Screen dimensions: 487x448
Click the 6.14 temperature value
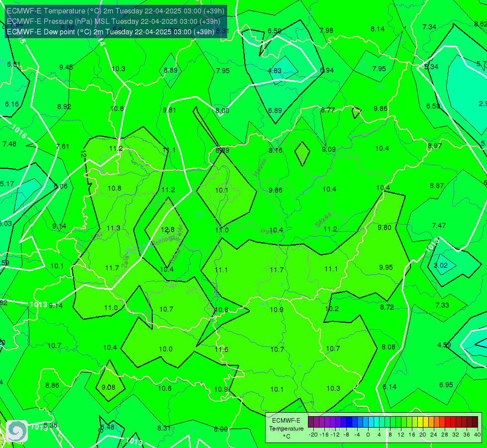pyautogui.click(x=390, y=387)
